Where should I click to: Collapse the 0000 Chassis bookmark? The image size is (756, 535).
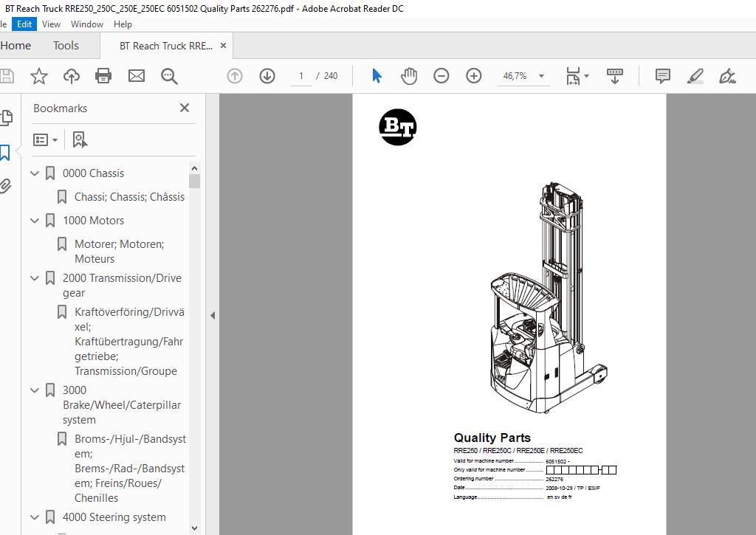coord(35,173)
